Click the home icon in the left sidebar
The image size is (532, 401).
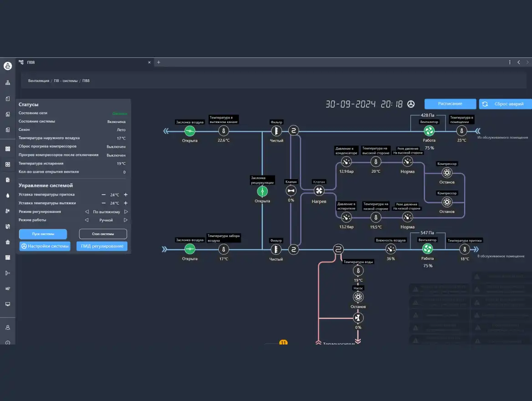8,242
